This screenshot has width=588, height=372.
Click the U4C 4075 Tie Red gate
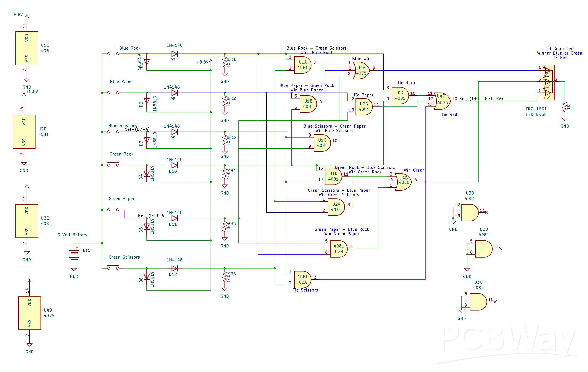(442, 101)
